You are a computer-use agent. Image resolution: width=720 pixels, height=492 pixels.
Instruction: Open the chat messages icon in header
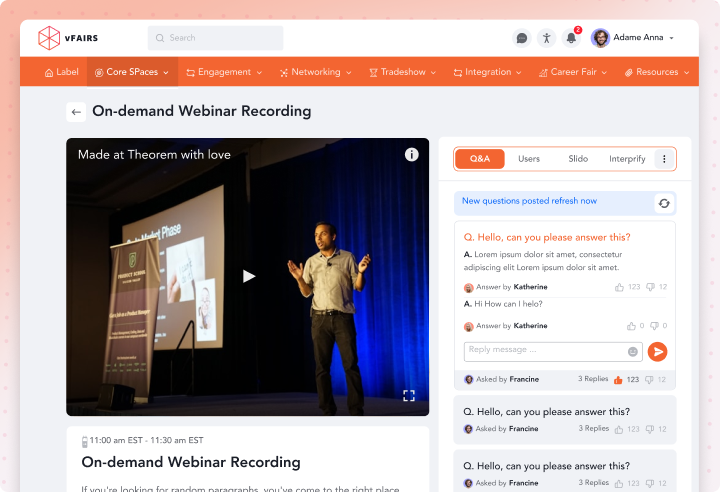[522, 38]
